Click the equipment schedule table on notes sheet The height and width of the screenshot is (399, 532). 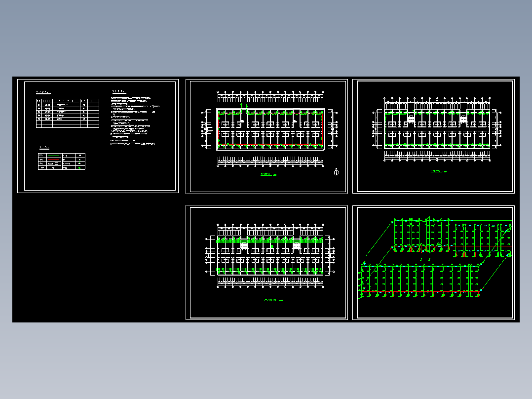tap(68, 114)
